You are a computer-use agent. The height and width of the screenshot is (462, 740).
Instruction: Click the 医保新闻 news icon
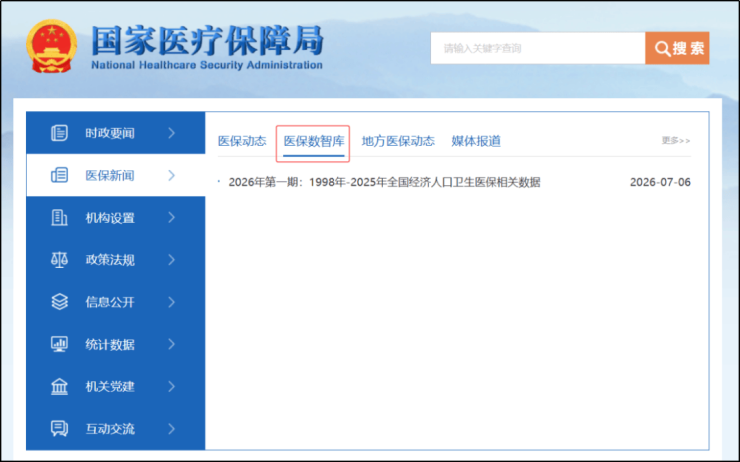tap(59, 175)
